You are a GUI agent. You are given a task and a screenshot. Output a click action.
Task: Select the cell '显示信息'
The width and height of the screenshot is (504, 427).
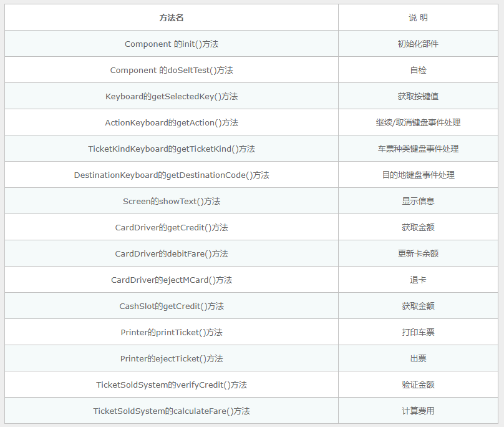(x=418, y=201)
